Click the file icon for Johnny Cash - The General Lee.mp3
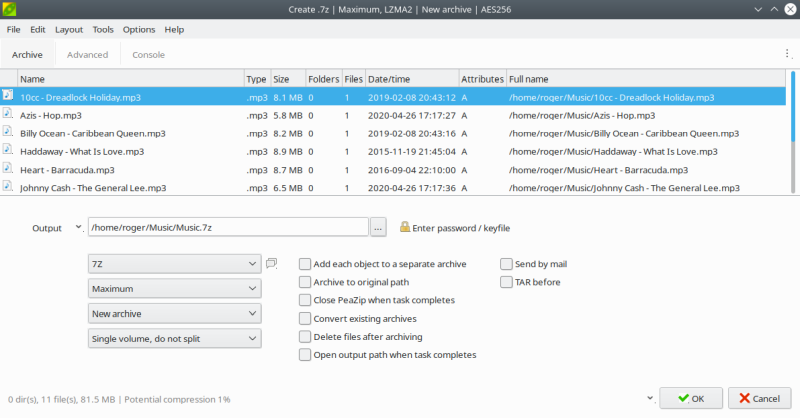The height and width of the screenshot is (418, 800). [8, 187]
